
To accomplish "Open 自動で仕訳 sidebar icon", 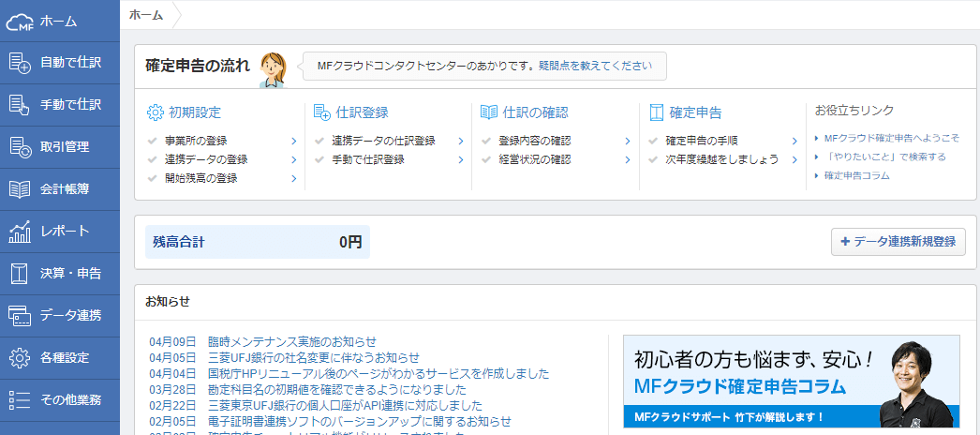I will pyautogui.click(x=20, y=63).
